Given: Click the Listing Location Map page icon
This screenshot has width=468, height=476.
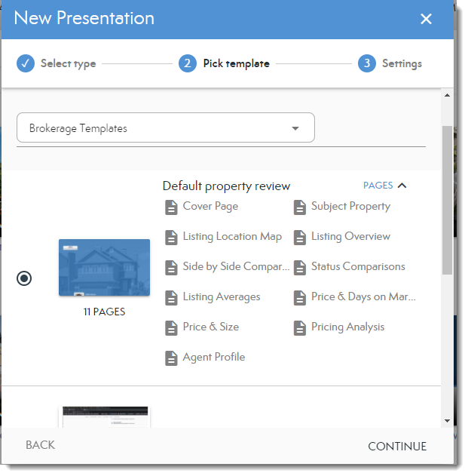Looking at the screenshot, I should (171, 237).
